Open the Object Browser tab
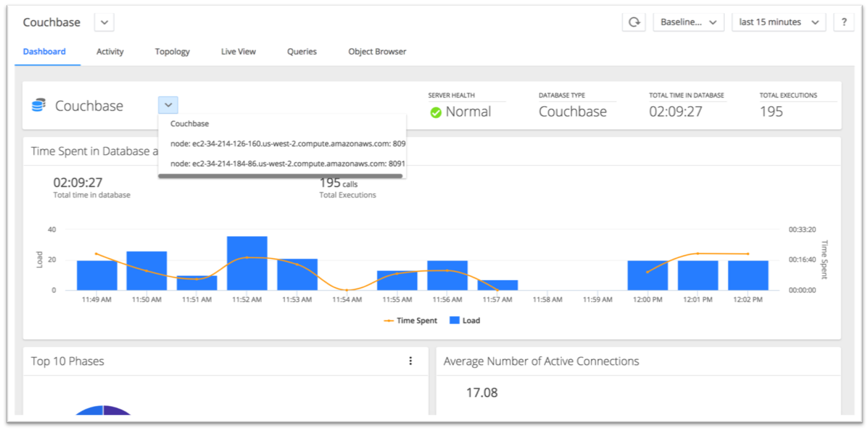 [x=377, y=51]
